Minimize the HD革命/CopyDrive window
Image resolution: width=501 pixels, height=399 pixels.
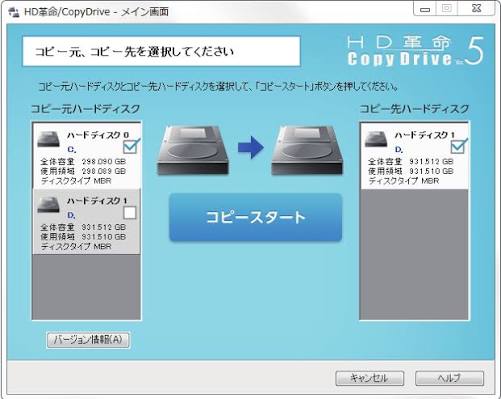(424, 9)
